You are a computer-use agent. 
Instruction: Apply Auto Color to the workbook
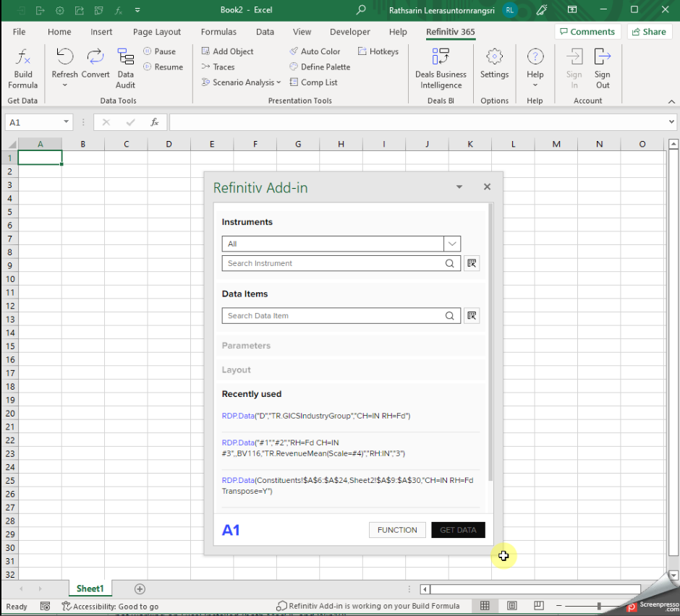point(315,51)
